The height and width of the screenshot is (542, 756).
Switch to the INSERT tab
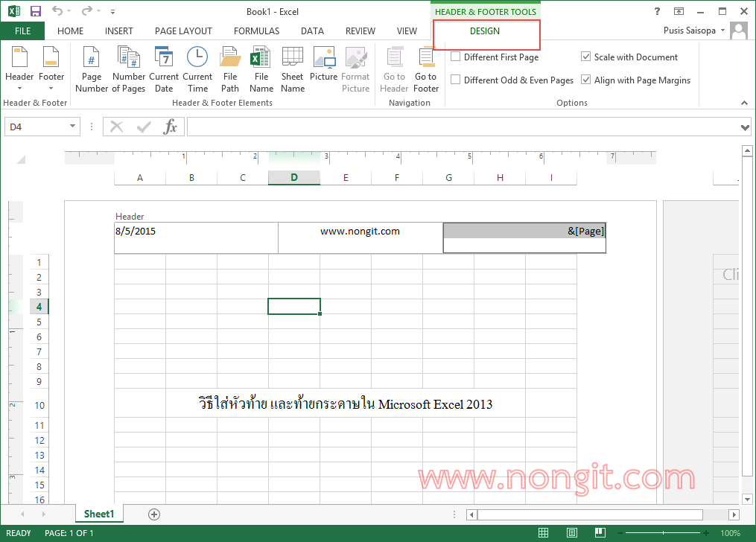tap(119, 31)
